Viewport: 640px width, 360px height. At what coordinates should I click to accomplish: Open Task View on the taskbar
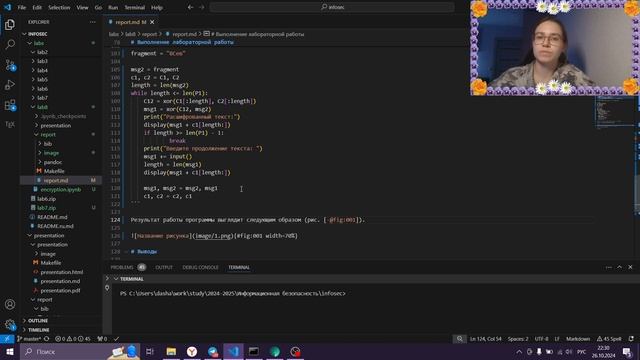(150, 351)
